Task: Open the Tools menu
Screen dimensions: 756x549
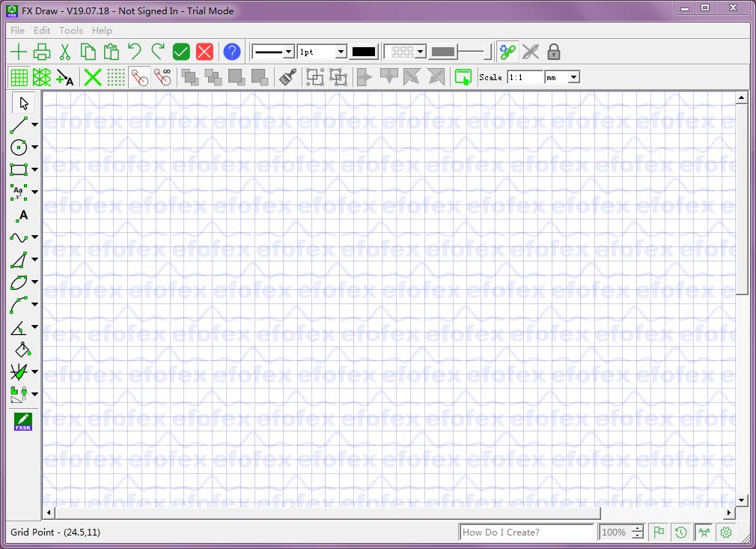Action: coord(71,31)
